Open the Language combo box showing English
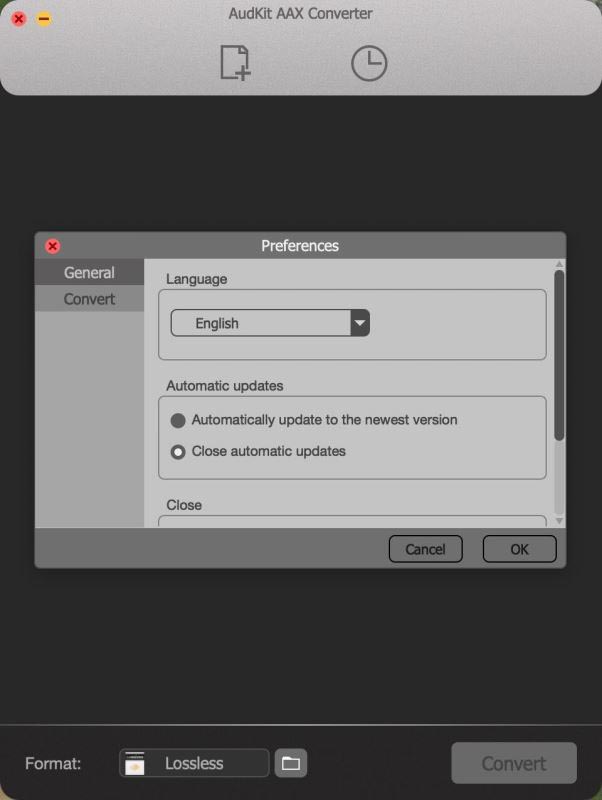The width and height of the screenshot is (602, 800). 270,323
